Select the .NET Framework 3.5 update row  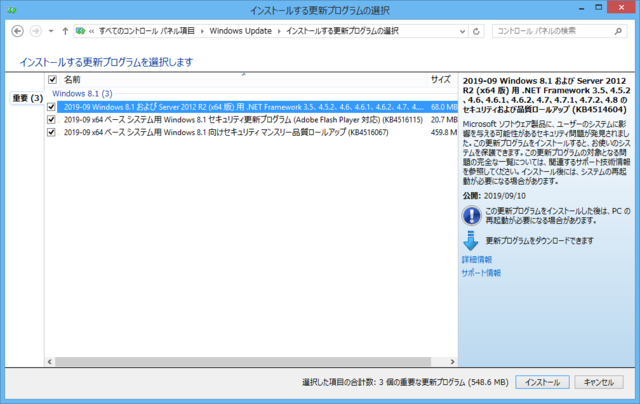(257, 107)
